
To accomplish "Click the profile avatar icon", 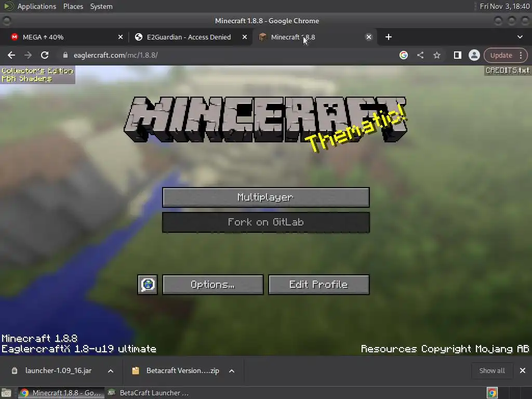I will [x=474, y=55].
